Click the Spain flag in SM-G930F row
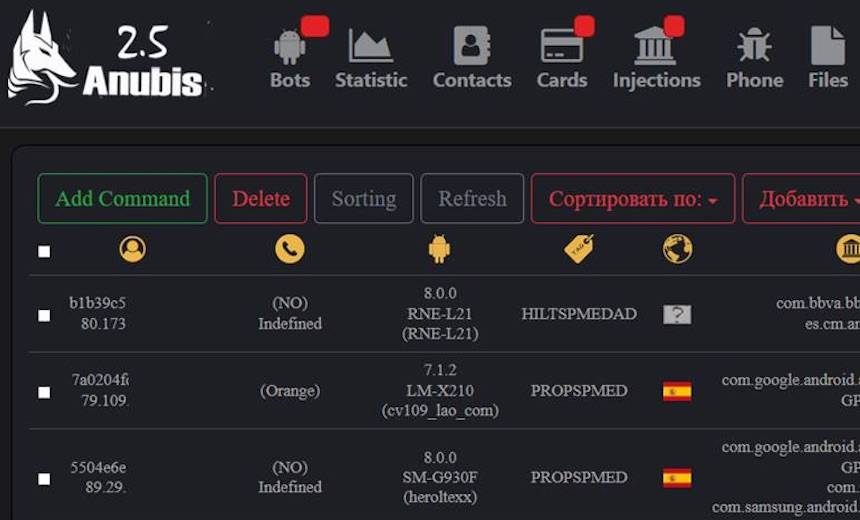Image resolution: width=860 pixels, height=520 pixels. tap(677, 478)
